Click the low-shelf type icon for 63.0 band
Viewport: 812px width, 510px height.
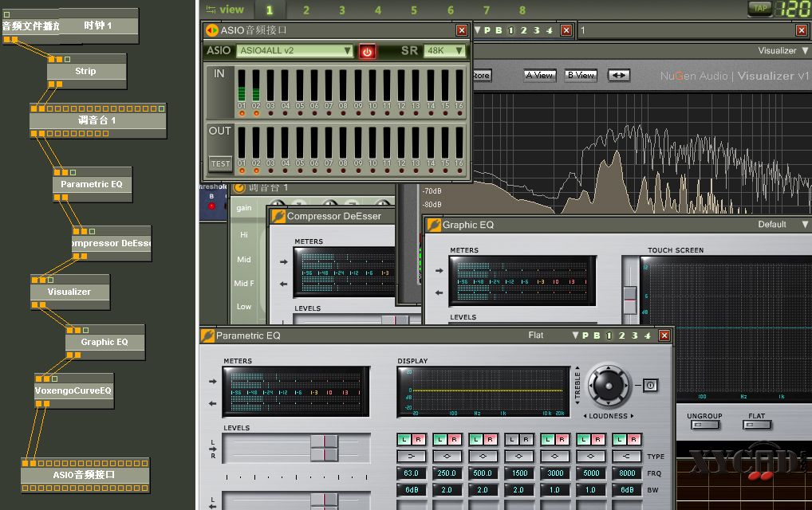[x=411, y=456]
